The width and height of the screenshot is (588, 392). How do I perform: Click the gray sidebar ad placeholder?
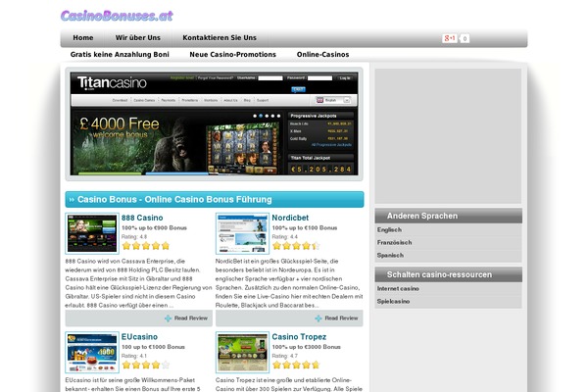tap(448, 136)
